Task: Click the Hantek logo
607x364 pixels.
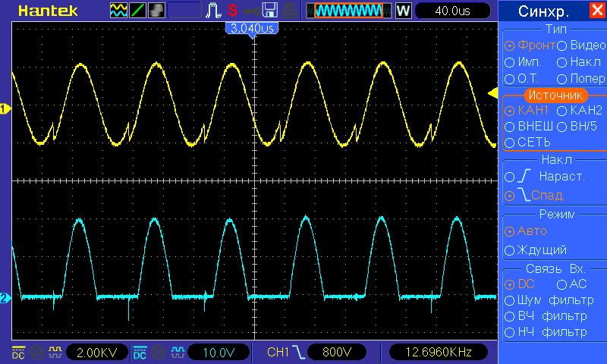Action: (48, 11)
